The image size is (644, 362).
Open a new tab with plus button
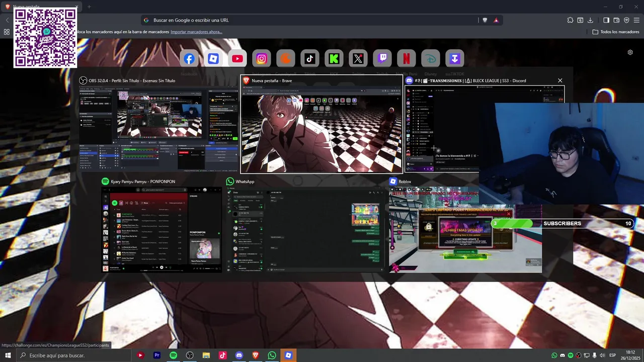[x=89, y=7]
